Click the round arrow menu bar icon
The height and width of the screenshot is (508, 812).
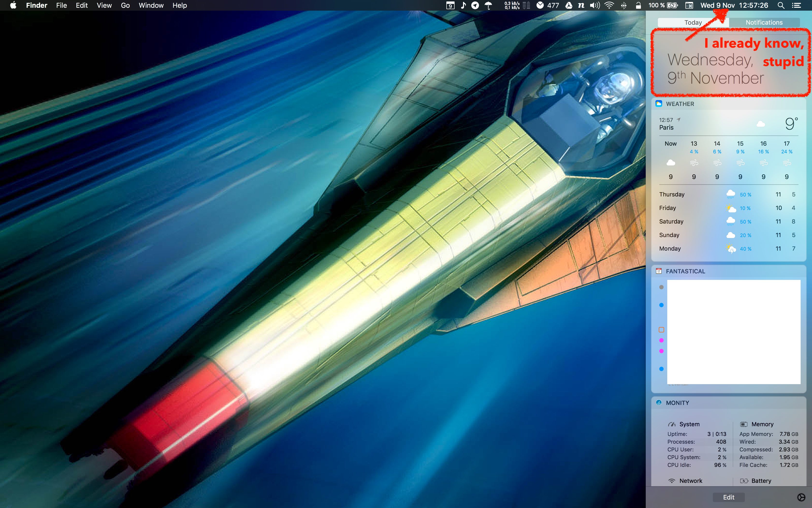tap(475, 5)
